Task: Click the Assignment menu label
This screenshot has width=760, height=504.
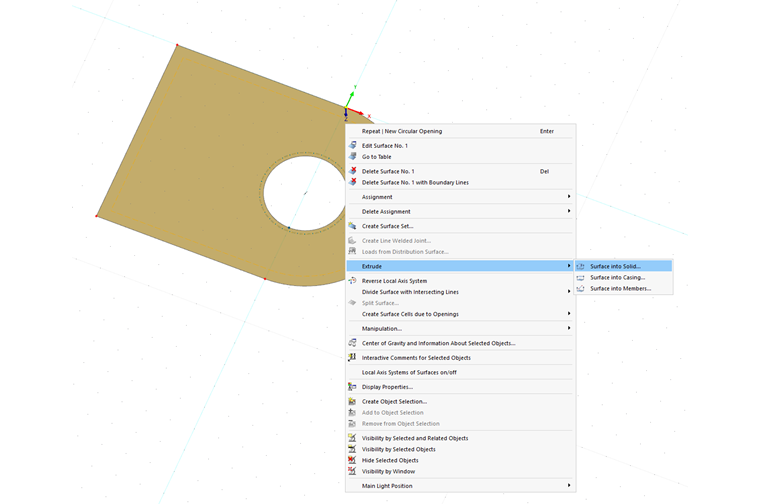Action: [377, 197]
